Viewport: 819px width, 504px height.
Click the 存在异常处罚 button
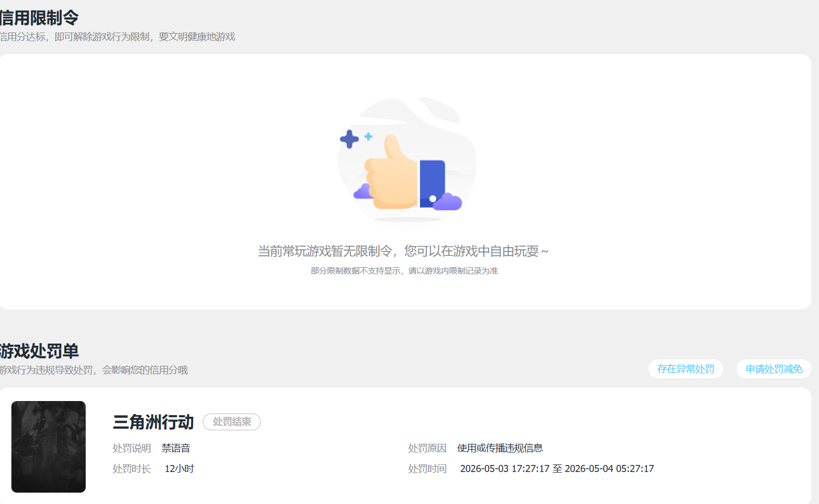(686, 369)
